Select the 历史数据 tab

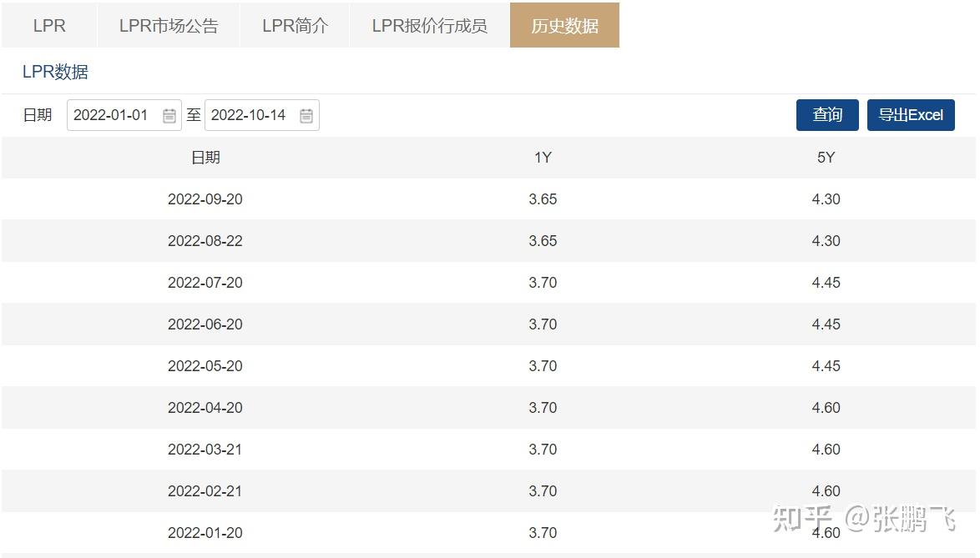coord(564,25)
